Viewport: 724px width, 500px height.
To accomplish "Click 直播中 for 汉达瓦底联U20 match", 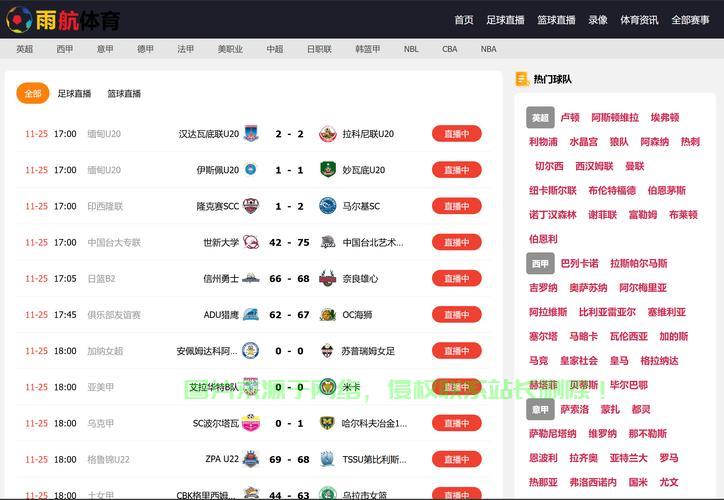I will (457, 134).
